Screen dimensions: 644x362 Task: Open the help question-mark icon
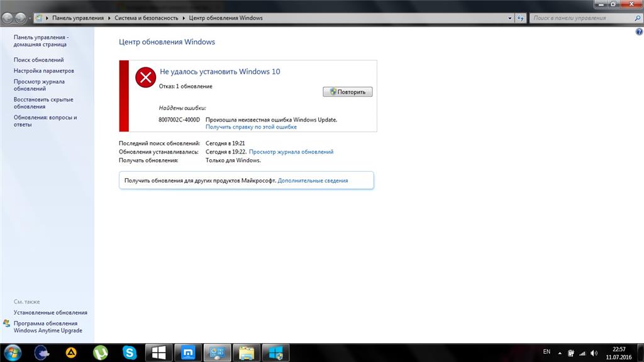click(x=639, y=31)
